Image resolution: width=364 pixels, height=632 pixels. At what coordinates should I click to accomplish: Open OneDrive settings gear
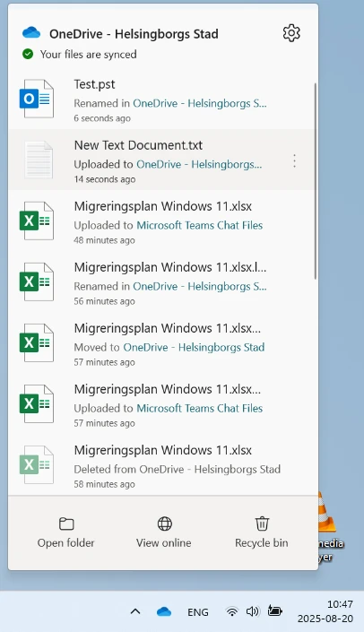point(291,33)
